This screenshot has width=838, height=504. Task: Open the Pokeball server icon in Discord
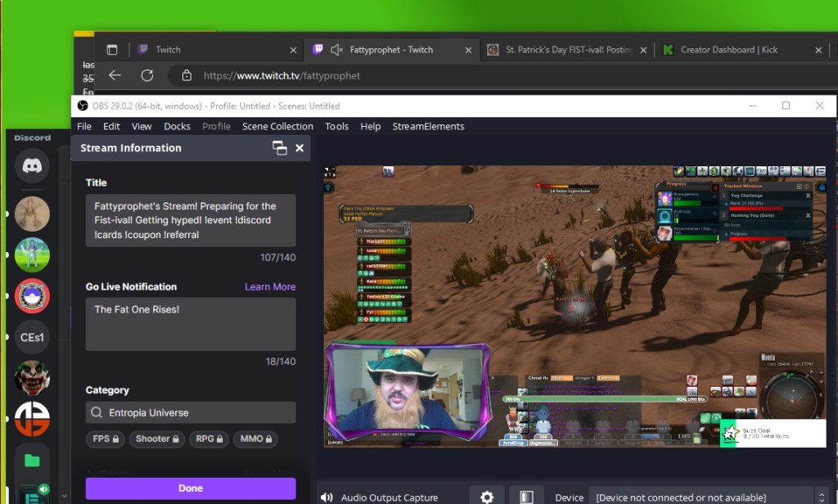click(x=32, y=295)
